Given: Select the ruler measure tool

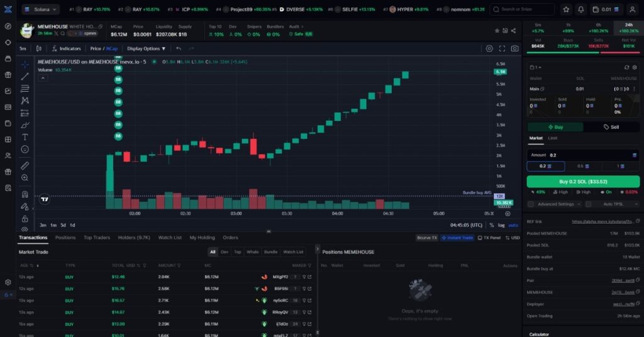Looking at the screenshot, I should [25, 165].
